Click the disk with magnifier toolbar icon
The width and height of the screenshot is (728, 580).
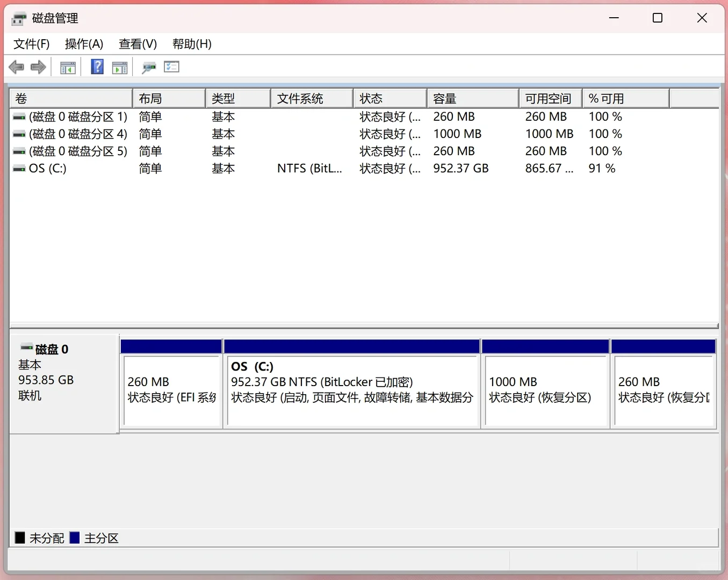tap(149, 68)
